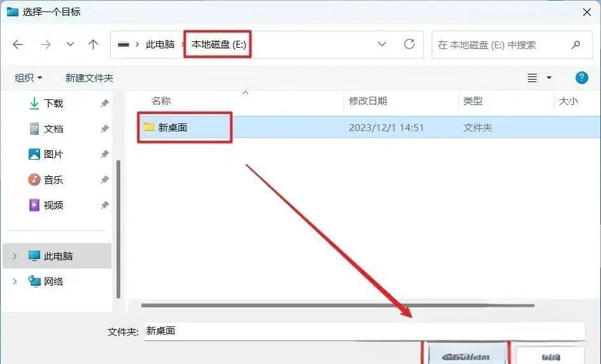
Task: Expand the 此电脑 tree node
Action: pos(15,256)
